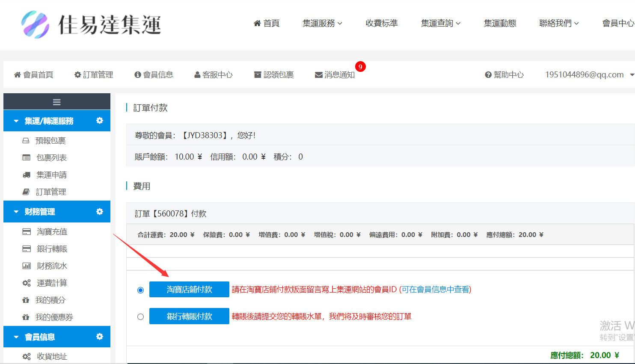The height and width of the screenshot is (364, 635).
Task: Click the envelope icon beside 消息通知
Action: 319,75
